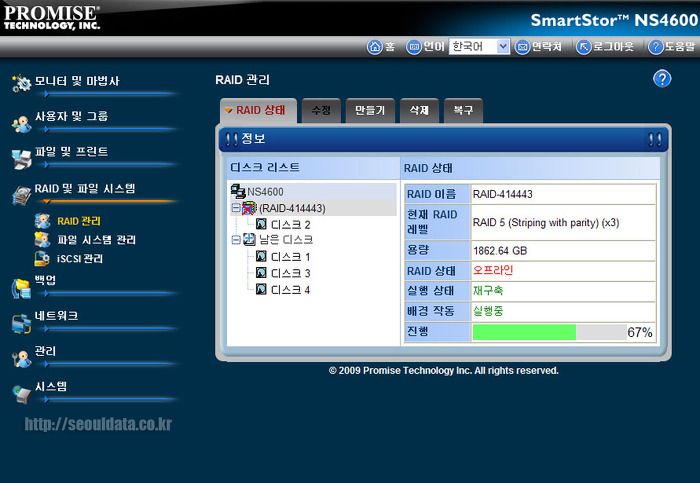Select 디스크 3 in the tree
This screenshot has height=483, width=700.
click(290, 273)
